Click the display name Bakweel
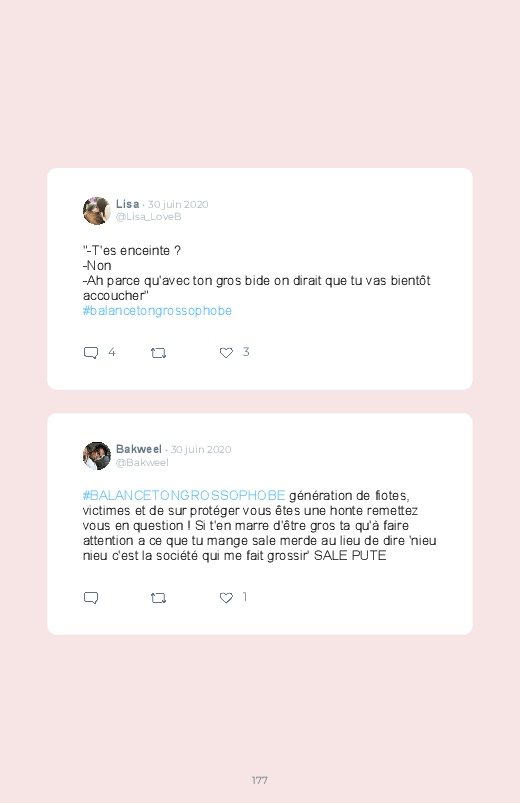This screenshot has height=803, width=520. (x=139, y=449)
